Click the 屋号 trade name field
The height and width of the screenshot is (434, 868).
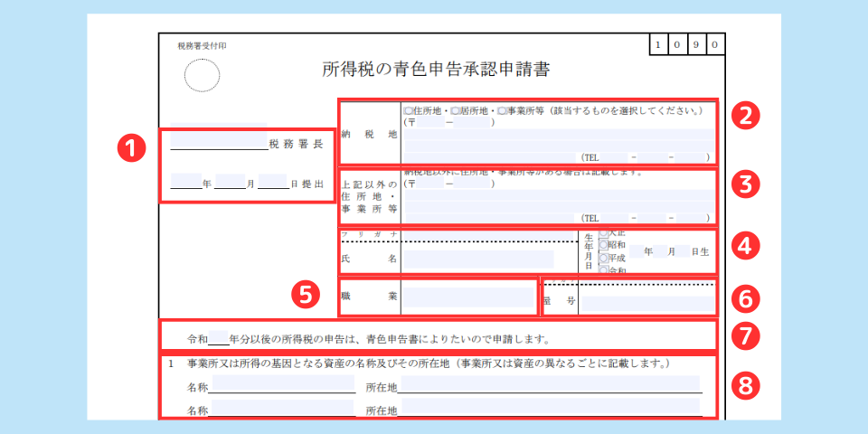(646, 304)
